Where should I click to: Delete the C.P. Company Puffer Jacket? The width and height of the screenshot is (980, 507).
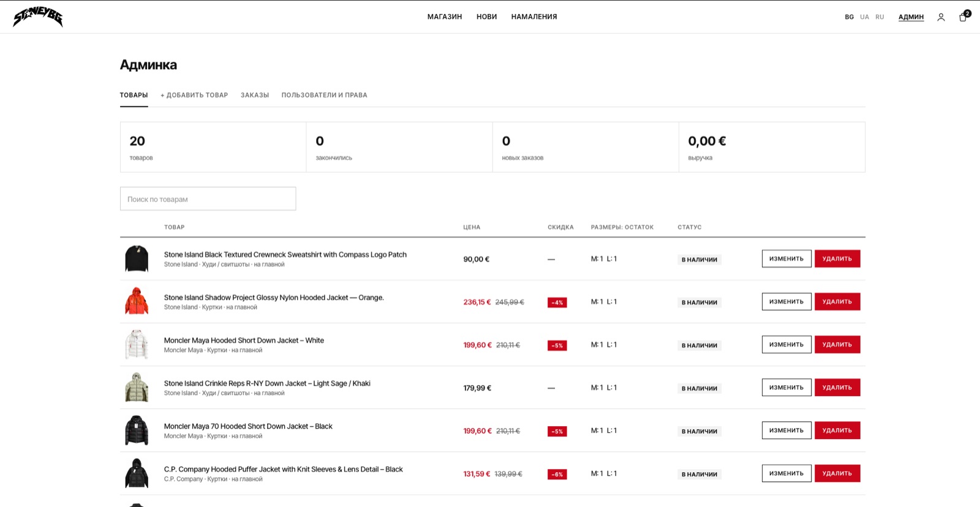click(x=837, y=473)
